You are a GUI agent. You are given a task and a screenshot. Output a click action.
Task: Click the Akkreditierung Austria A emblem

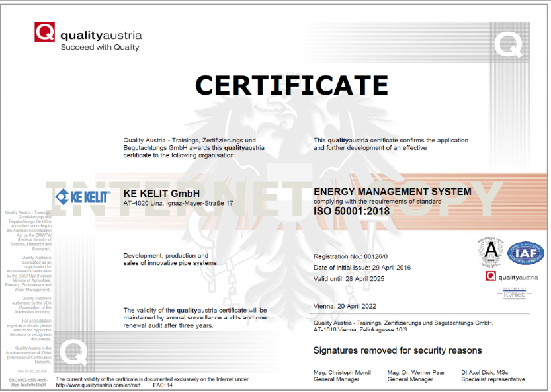[491, 251]
